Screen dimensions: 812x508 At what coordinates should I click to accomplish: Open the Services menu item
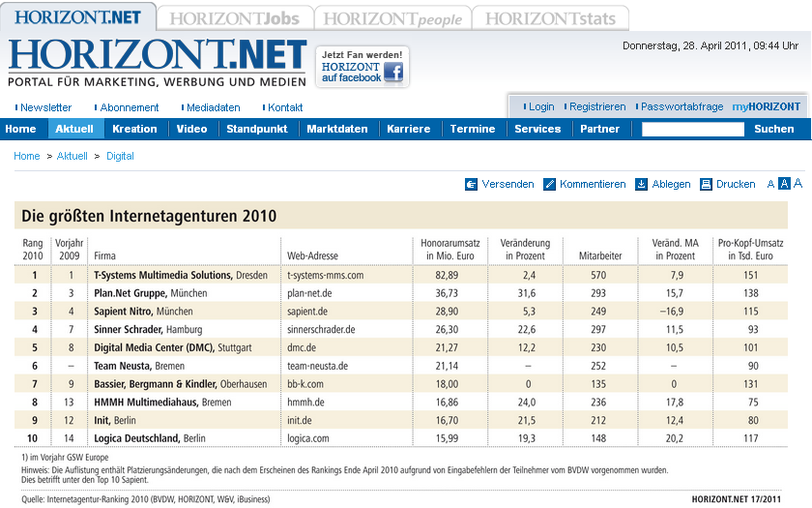(x=537, y=129)
